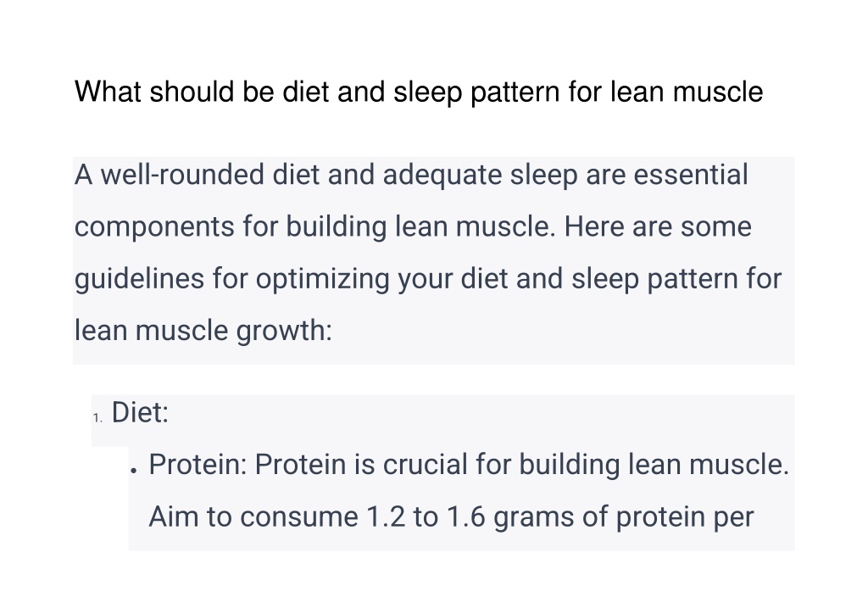Click the word 'What' in the heading
The height and width of the screenshot is (614, 868).
click(x=108, y=92)
